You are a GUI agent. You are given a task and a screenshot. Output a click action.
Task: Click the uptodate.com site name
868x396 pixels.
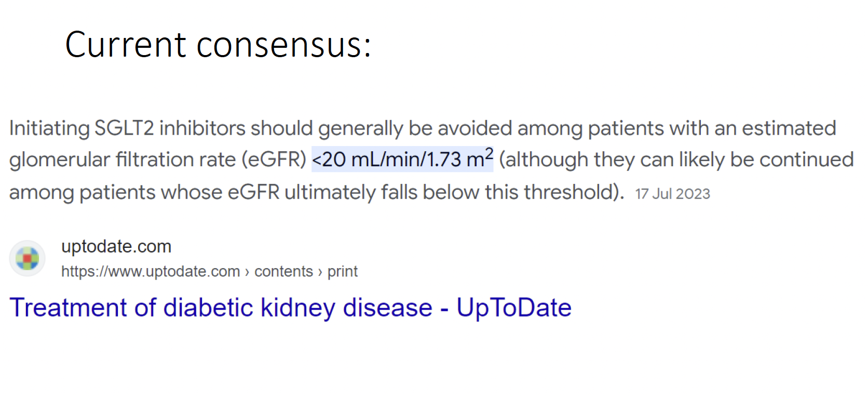(116, 246)
